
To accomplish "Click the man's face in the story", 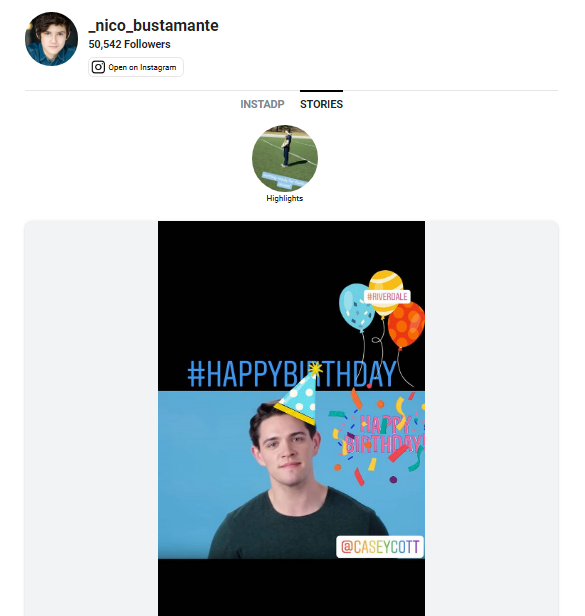I will coord(287,448).
